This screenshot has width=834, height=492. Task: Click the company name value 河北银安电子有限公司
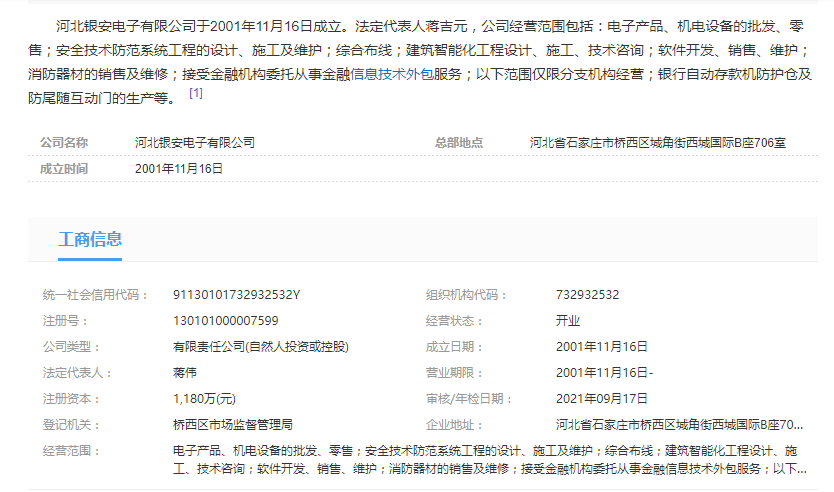(x=195, y=143)
